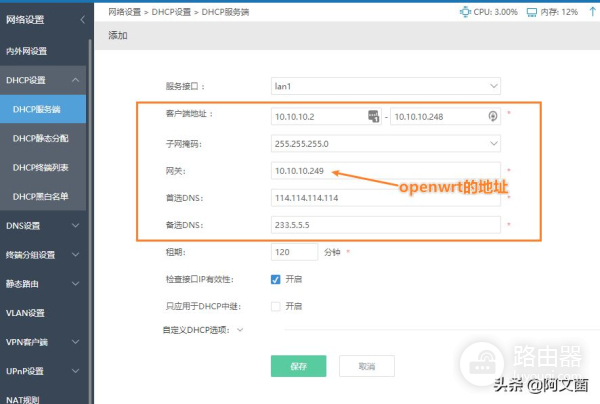The width and height of the screenshot is (600, 404).
Task: Toggle 检查接口IP有效性 checkbox
Action: (276, 279)
